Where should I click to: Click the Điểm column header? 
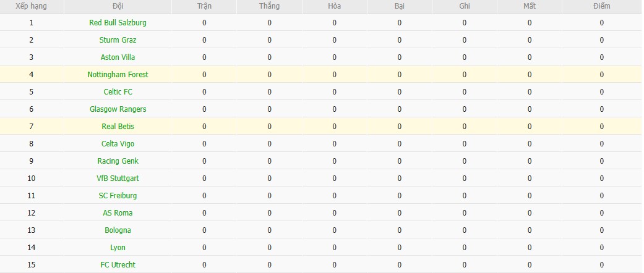click(x=601, y=6)
